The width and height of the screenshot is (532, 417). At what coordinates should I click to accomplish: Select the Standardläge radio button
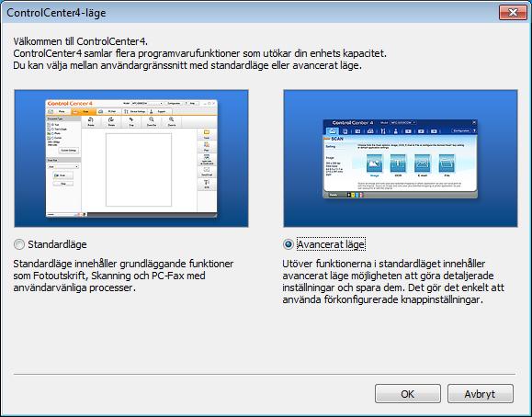(19, 244)
